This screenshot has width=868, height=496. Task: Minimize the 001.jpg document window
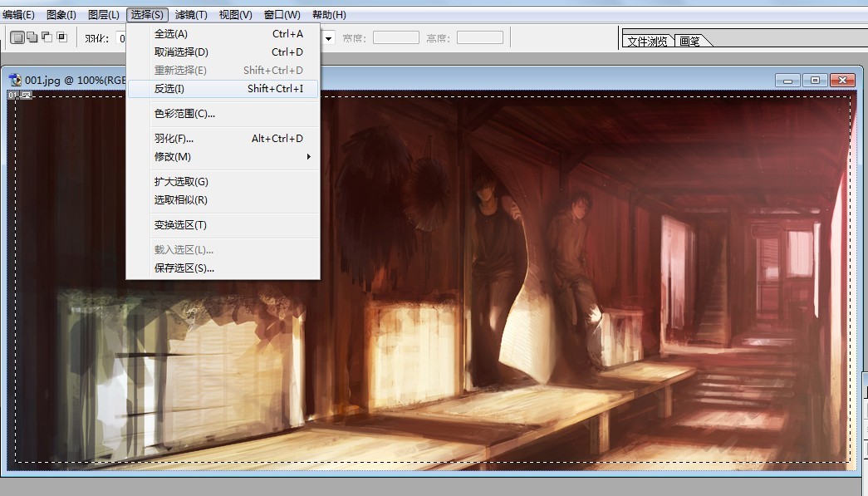787,81
